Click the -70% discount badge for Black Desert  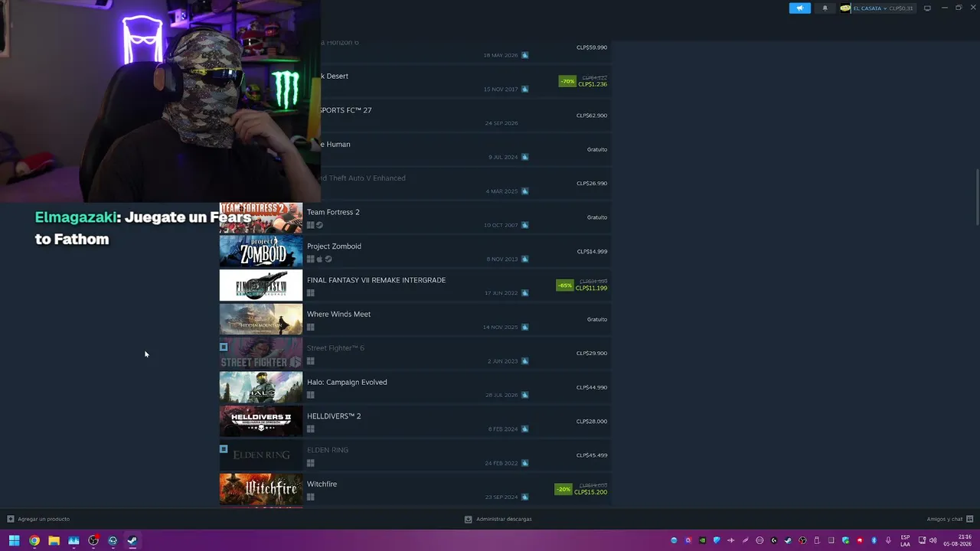coord(567,81)
